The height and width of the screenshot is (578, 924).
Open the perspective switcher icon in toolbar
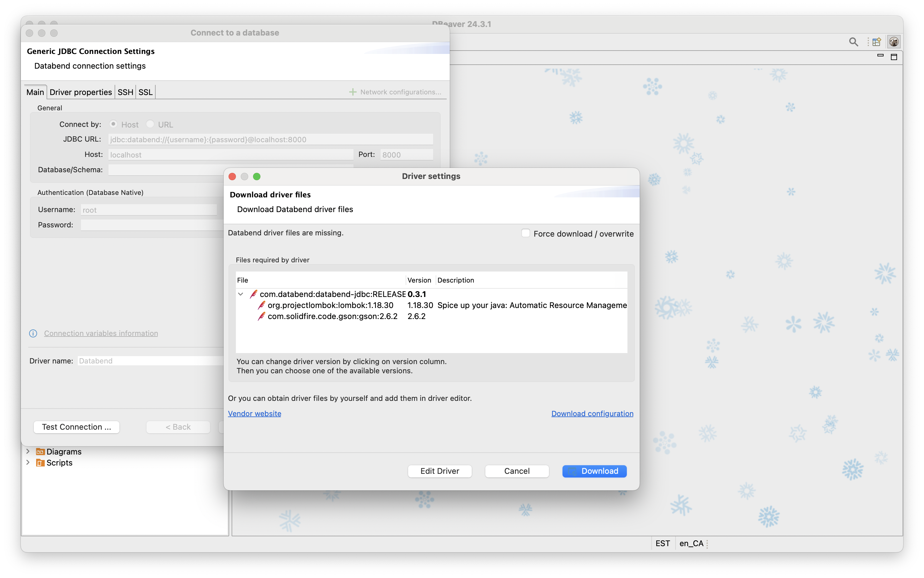tap(876, 42)
